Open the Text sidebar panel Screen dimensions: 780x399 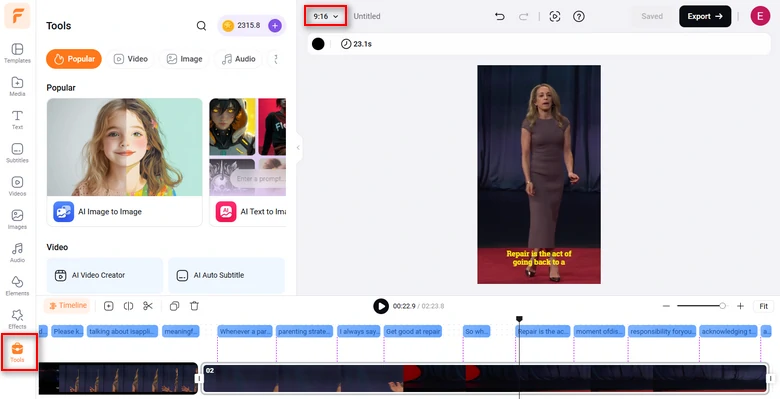pyautogui.click(x=17, y=120)
